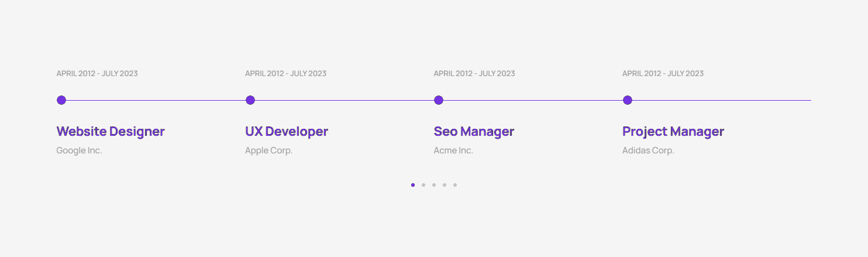Image resolution: width=868 pixels, height=257 pixels.
Task: Open the UX Developer heading
Action: coord(287,132)
